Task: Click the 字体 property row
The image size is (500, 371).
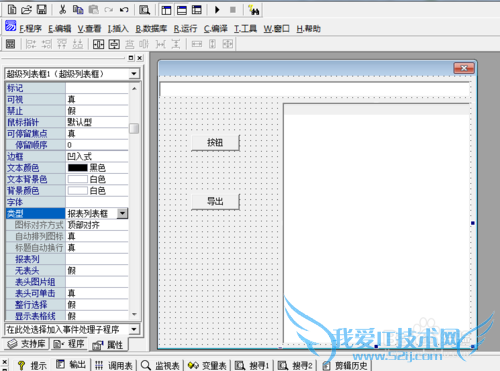Action: tap(67, 202)
